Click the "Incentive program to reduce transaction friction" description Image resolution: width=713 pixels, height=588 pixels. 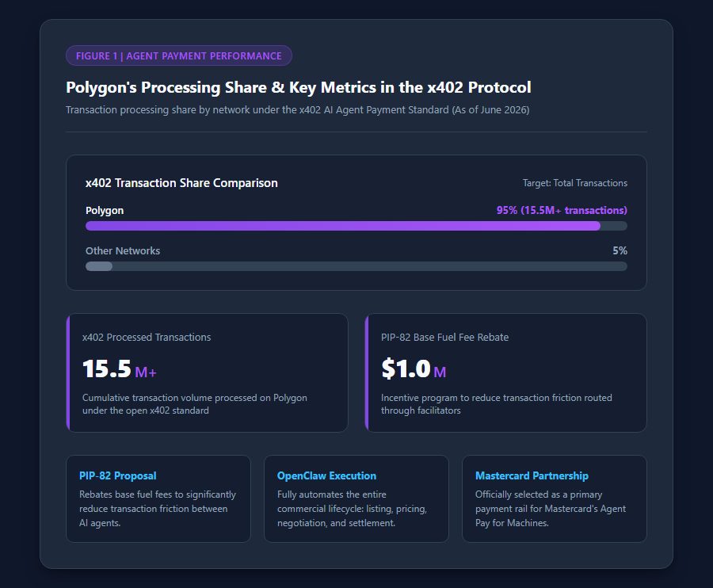[x=497, y=404]
